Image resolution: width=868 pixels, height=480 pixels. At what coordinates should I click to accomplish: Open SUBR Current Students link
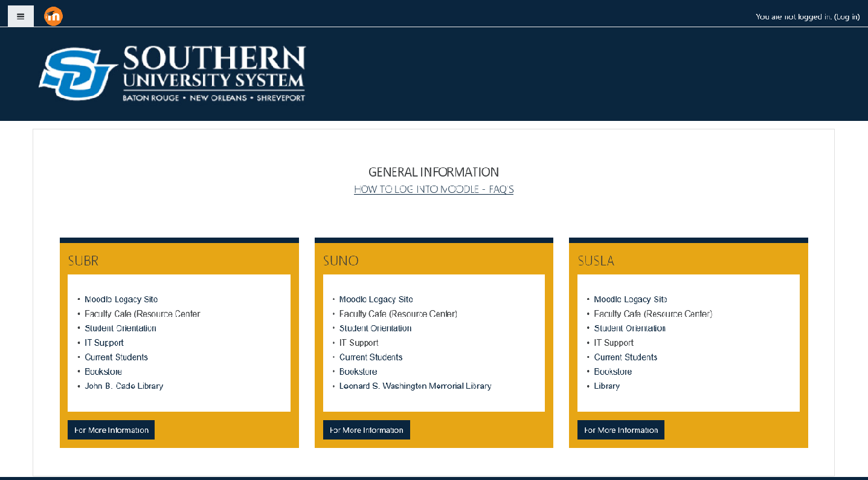click(116, 357)
